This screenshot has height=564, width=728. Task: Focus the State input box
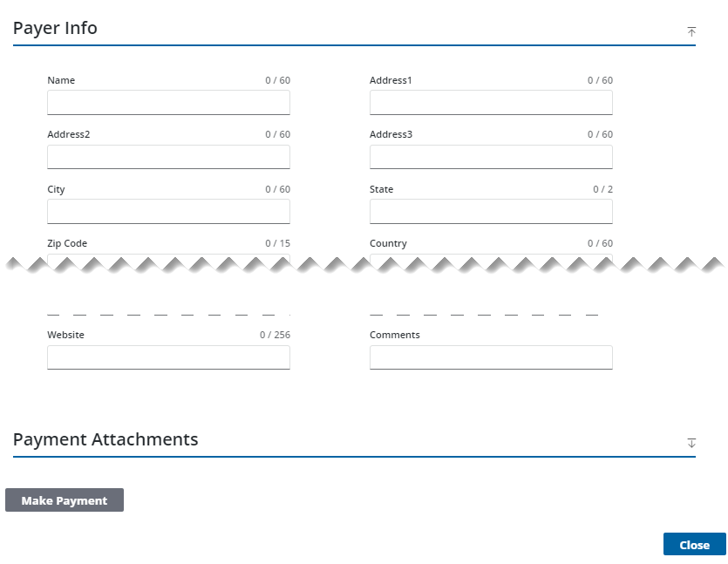tap(491, 212)
